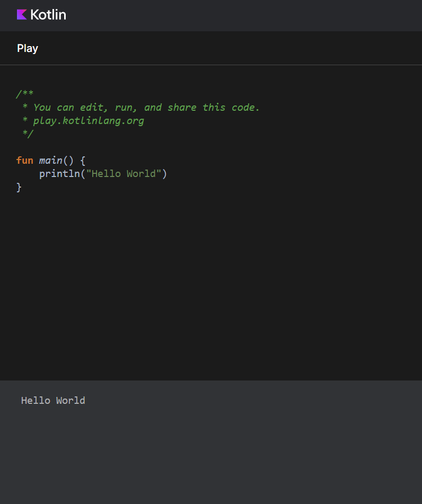Select the "Hello World" string literal

[126, 173]
